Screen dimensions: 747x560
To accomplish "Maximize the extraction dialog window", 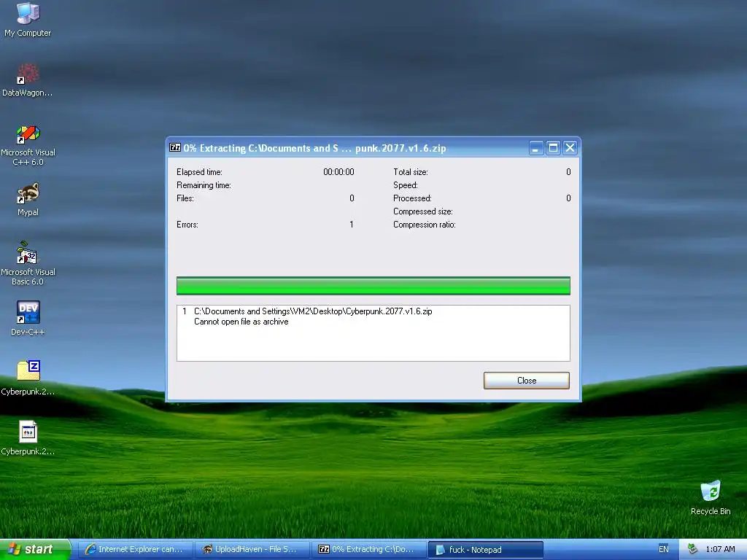I will pyautogui.click(x=553, y=147).
